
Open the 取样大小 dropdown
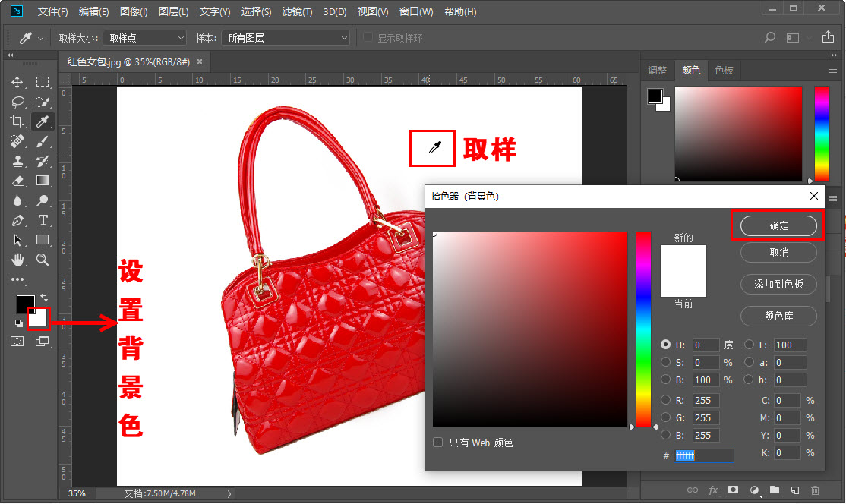(144, 38)
